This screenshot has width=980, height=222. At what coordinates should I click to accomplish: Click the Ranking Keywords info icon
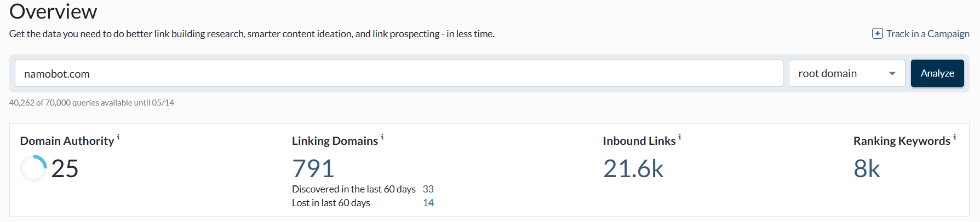point(955,137)
